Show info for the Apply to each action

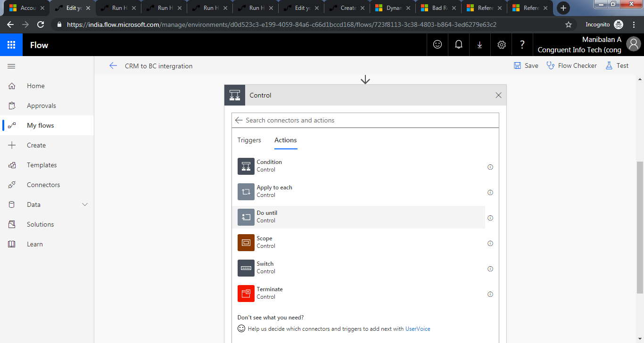(490, 192)
